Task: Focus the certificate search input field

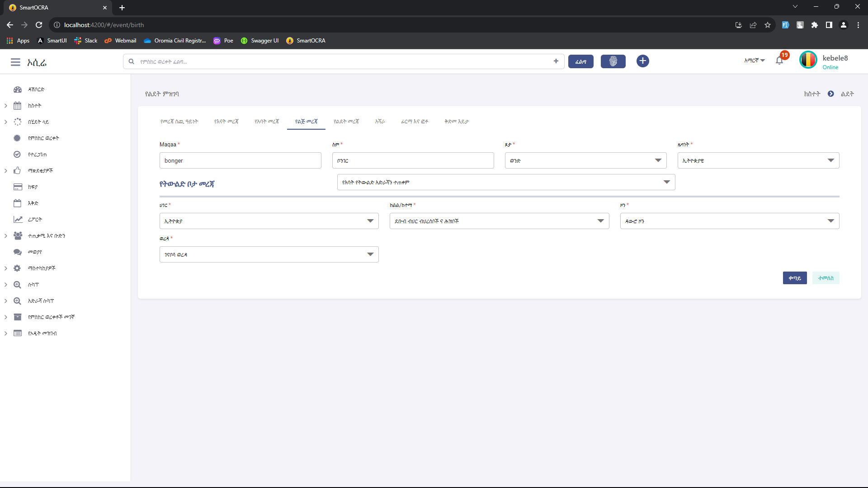Action: pos(344,61)
